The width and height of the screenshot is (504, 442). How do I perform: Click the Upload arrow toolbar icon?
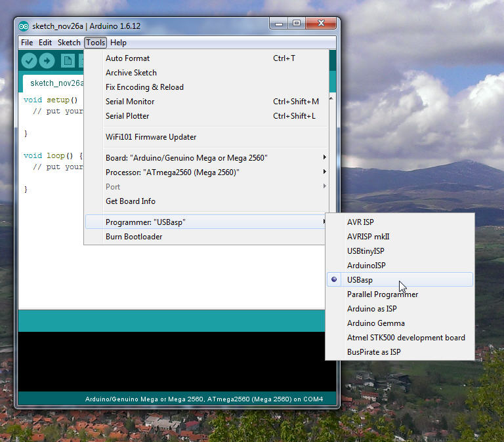(x=47, y=61)
